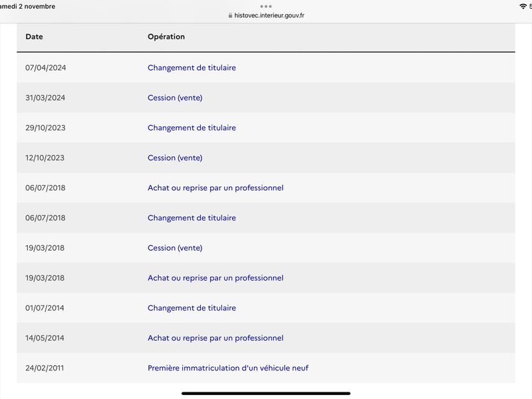Open Changement de titulaire dated 01/07/2014
Screen dimensions: 532x399
tap(192, 308)
